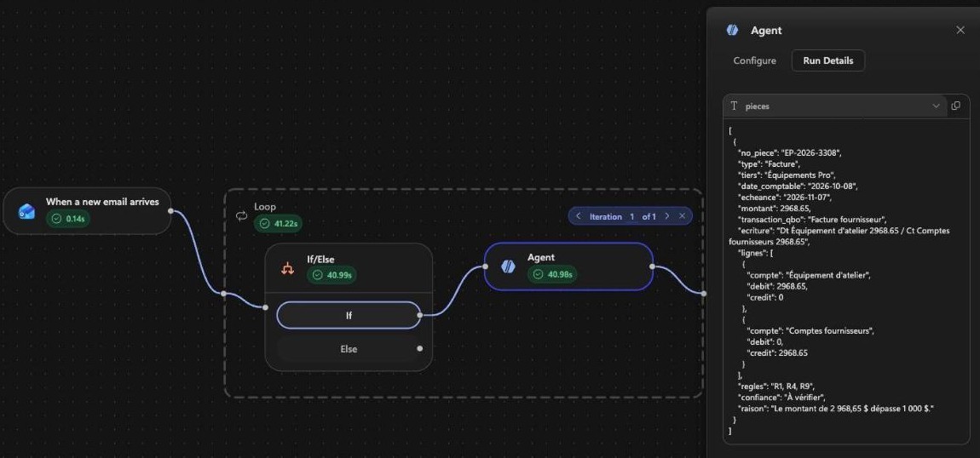Screen dimensions: 980x458
Task: Open the Run Details tab
Action: 828,60
